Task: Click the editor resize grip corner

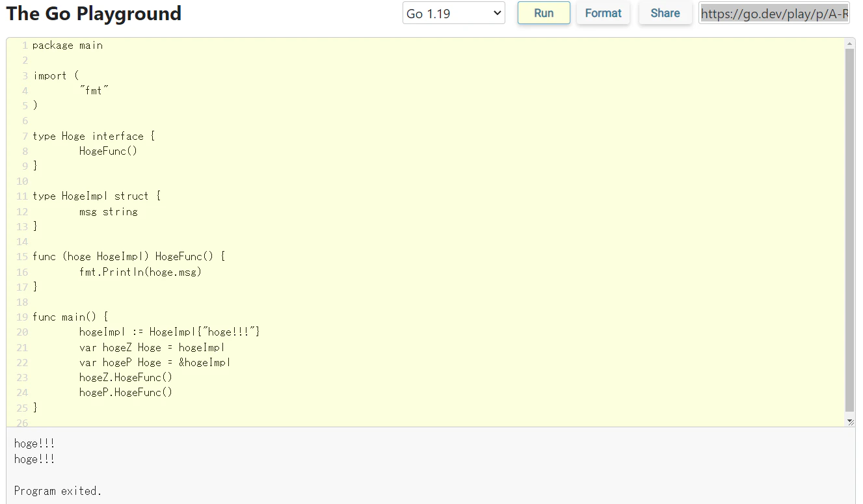Action: (851, 422)
